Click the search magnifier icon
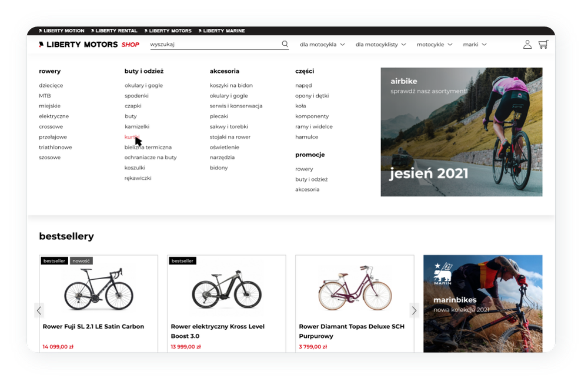Viewport: 588px width, 385px height. coord(285,44)
